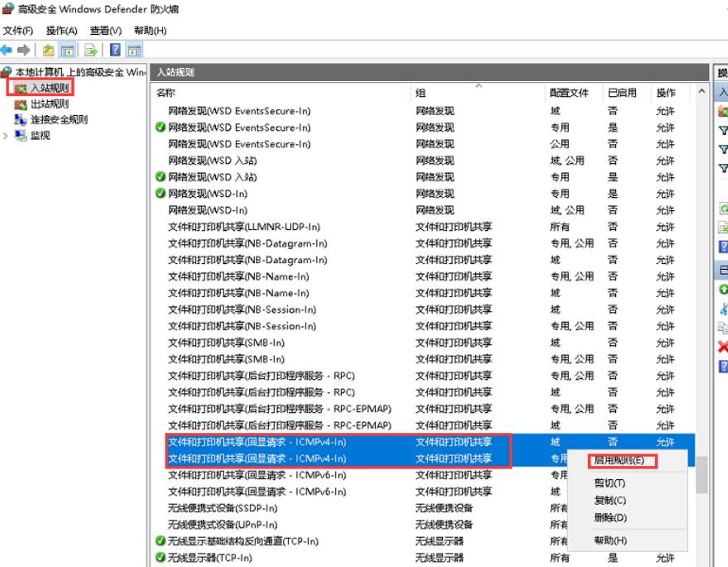Click green check icon of 无线显示器(TCP-In)
This screenshot has width=728, height=567.
[160, 557]
